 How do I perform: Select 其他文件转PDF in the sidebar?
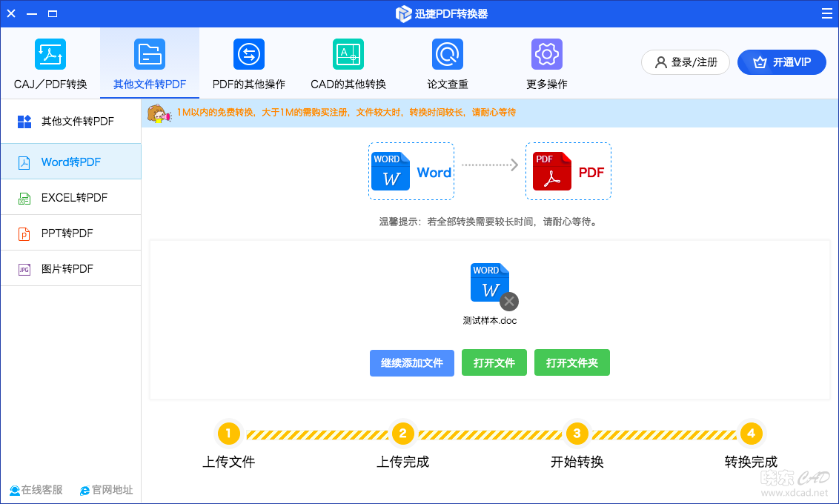pyautogui.click(x=71, y=122)
